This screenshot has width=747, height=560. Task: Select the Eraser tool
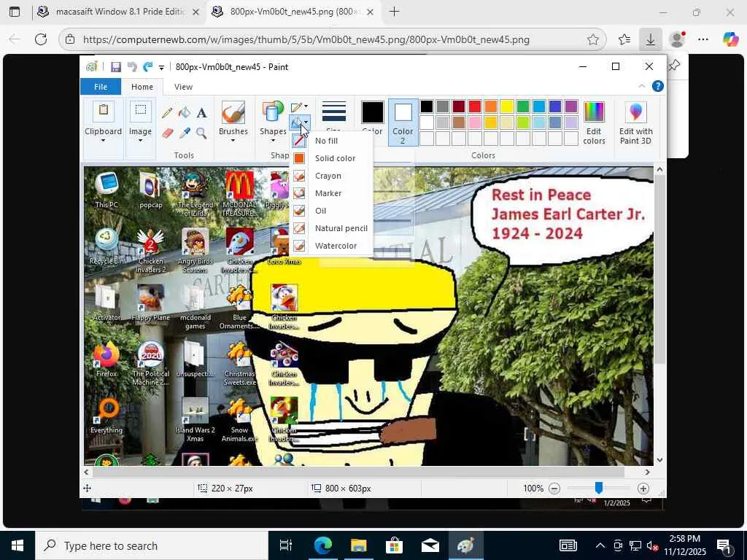click(167, 133)
